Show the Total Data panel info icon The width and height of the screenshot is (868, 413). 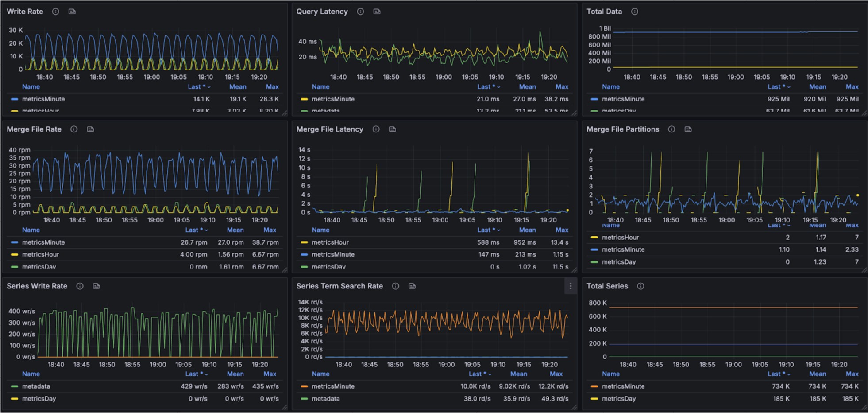[x=634, y=12]
